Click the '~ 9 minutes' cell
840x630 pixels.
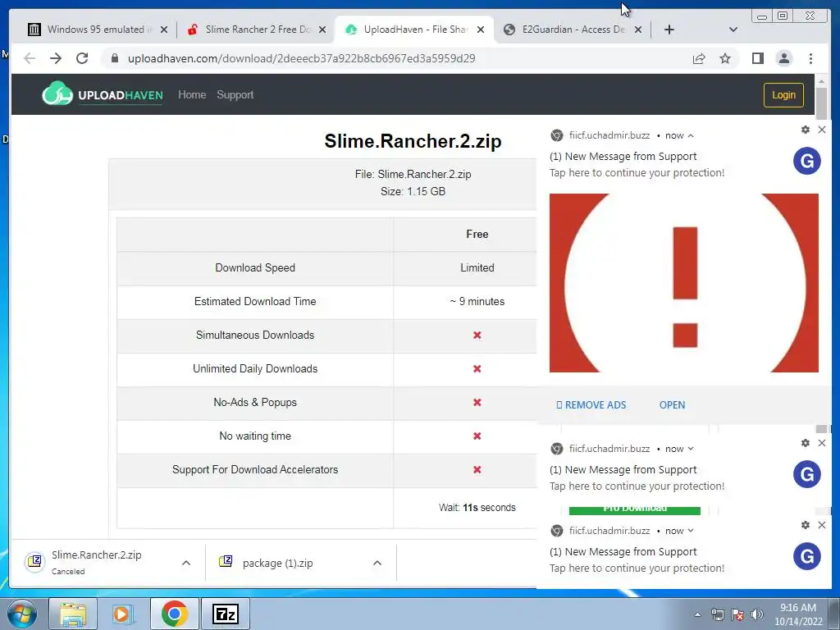point(477,301)
